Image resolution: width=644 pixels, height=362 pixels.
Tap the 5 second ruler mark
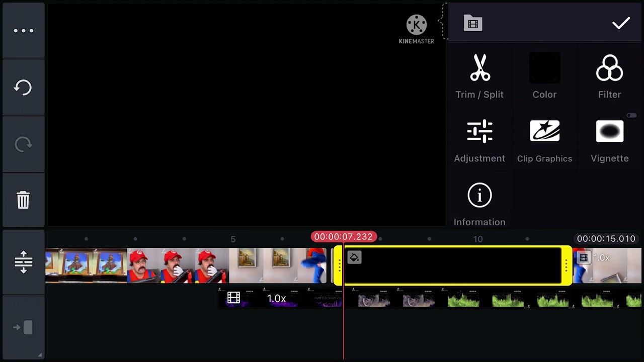[233, 239]
